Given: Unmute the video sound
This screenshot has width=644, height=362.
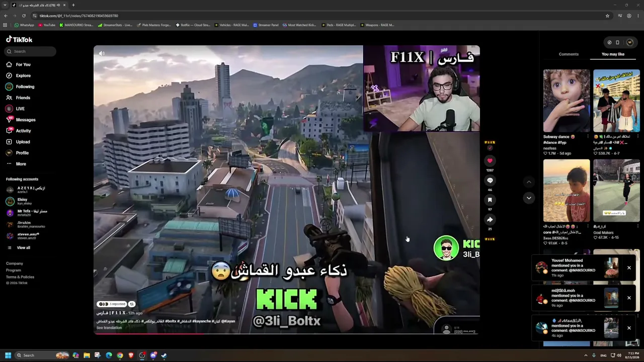Looking at the screenshot, I should pyautogui.click(x=102, y=53).
